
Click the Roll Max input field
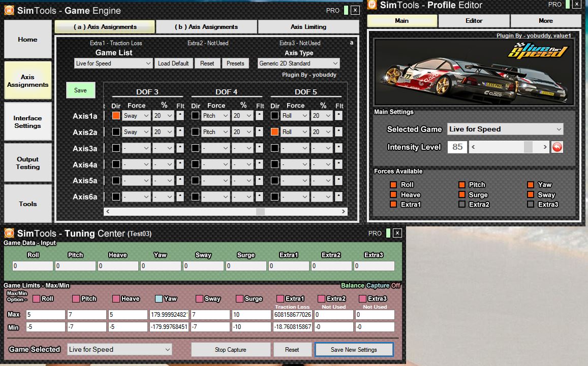(45, 315)
